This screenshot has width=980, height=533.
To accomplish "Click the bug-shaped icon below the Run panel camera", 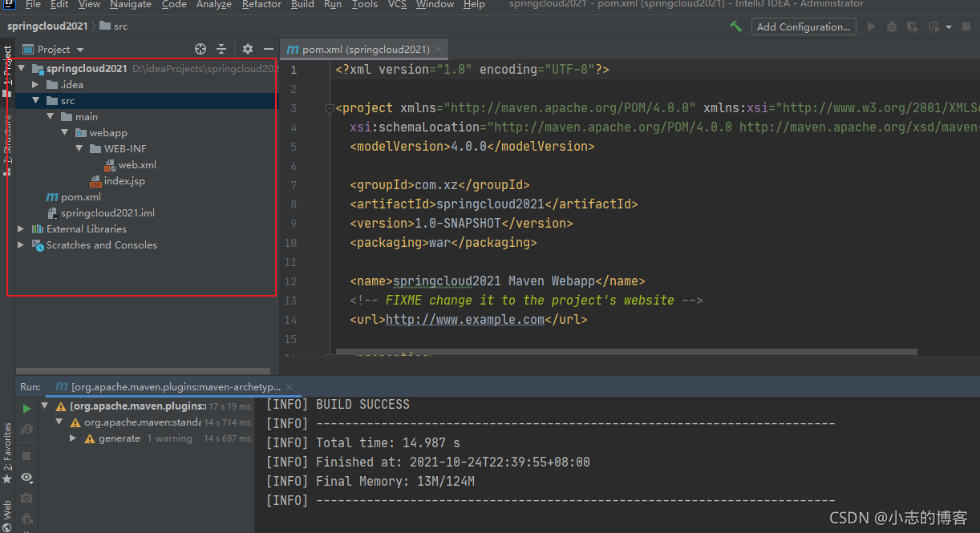I will pos(26,519).
